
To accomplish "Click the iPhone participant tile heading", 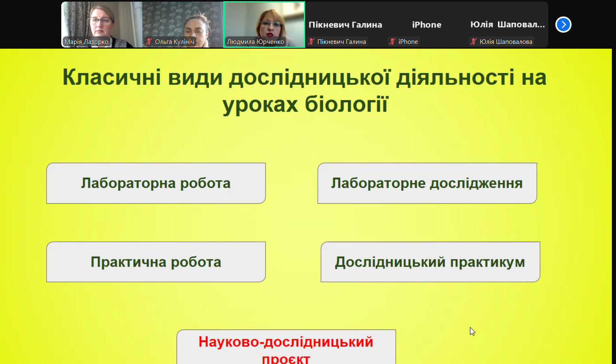I will pyautogui.click(x=426, y=25).
